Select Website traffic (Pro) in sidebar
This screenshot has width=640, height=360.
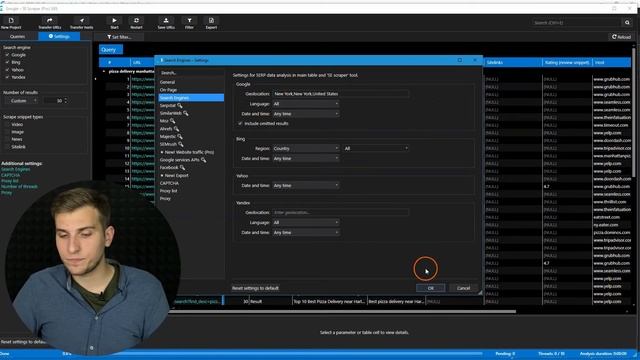[189, 152]
